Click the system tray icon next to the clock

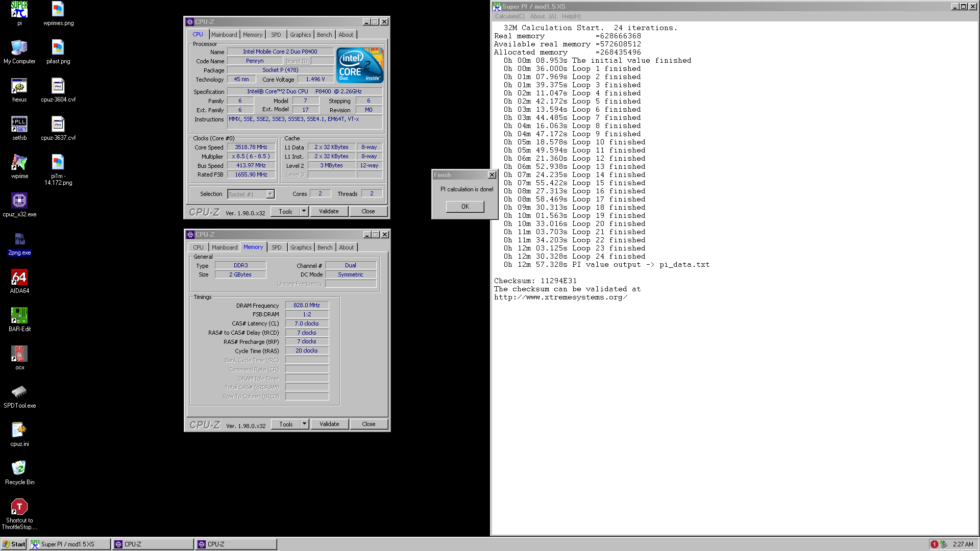[x=943, y=544]
